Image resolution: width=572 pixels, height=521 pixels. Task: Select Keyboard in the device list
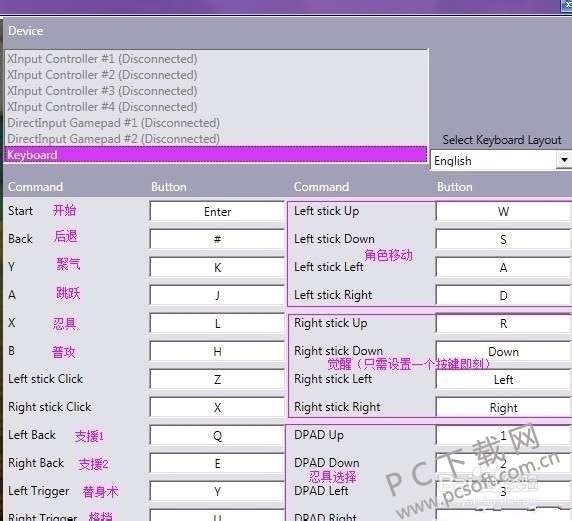(x=216, y=155)
